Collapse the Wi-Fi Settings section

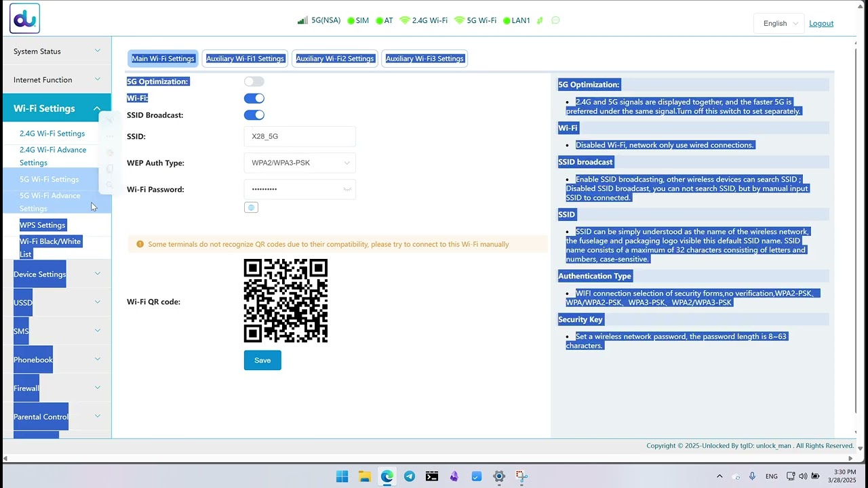coord(56,108)
